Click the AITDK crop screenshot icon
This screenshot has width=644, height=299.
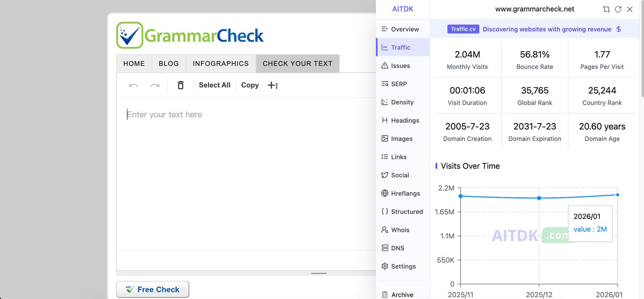tap(606, 9)
